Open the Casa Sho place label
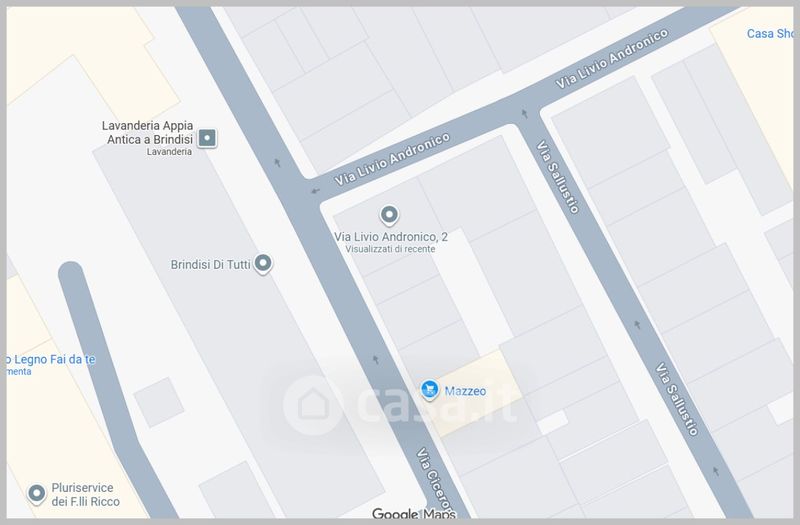The height and width of the screenshot is (525, 800). tap(770, 34)
